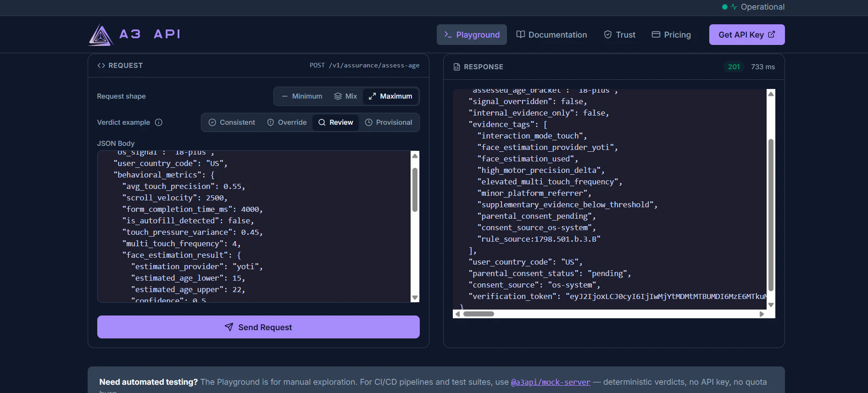Click the layers icon on Mix option
This screenshot has width=868, height=393.
point(338,96)
